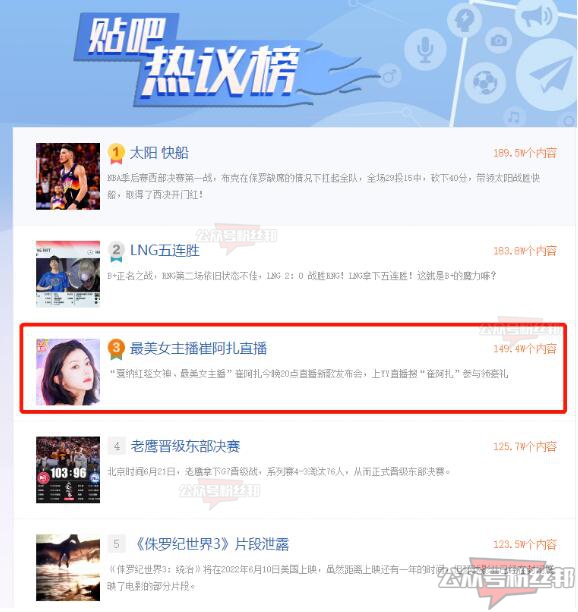
Task: Click the rank 1 gold medal badge
Action: pyautogui.click(x=116, y=153)
